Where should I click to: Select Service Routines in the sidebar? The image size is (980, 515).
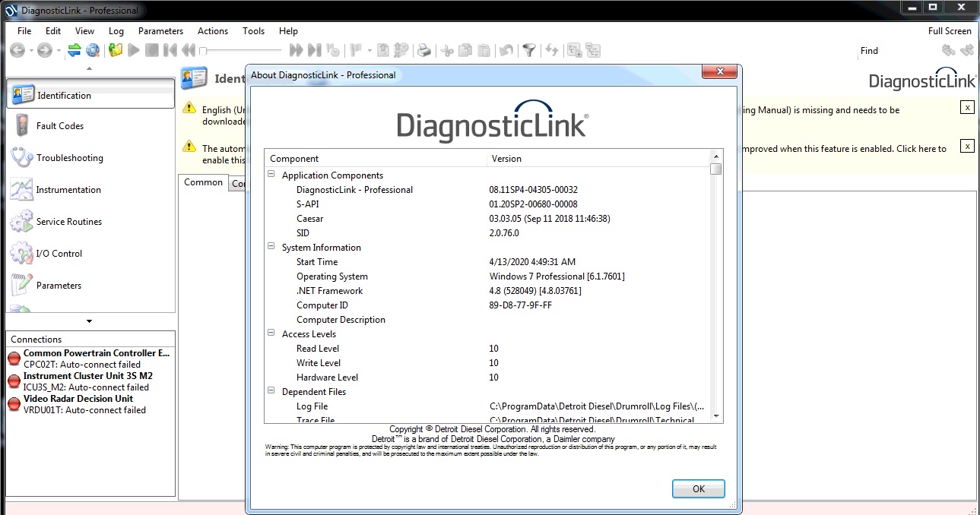[90, 222]
